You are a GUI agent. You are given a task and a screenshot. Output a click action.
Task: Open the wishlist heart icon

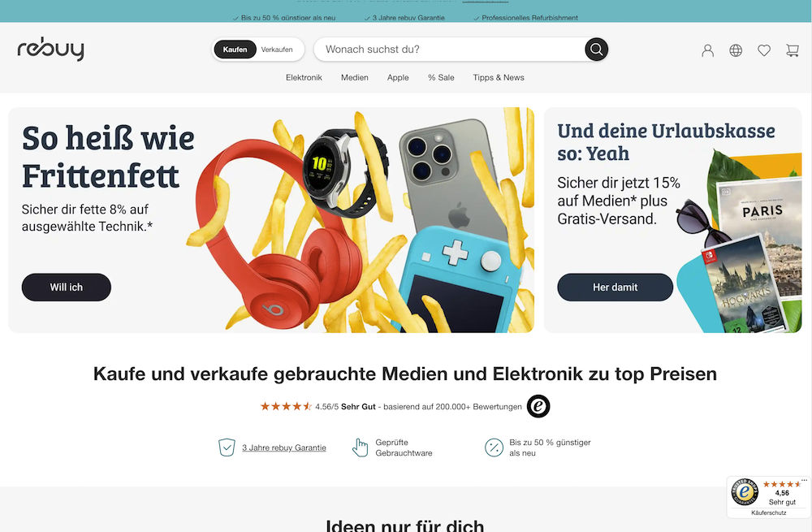(x=764, y=50)
